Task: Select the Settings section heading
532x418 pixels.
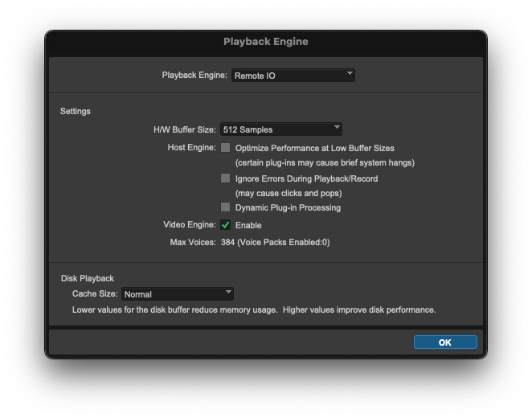Action: 76,111
